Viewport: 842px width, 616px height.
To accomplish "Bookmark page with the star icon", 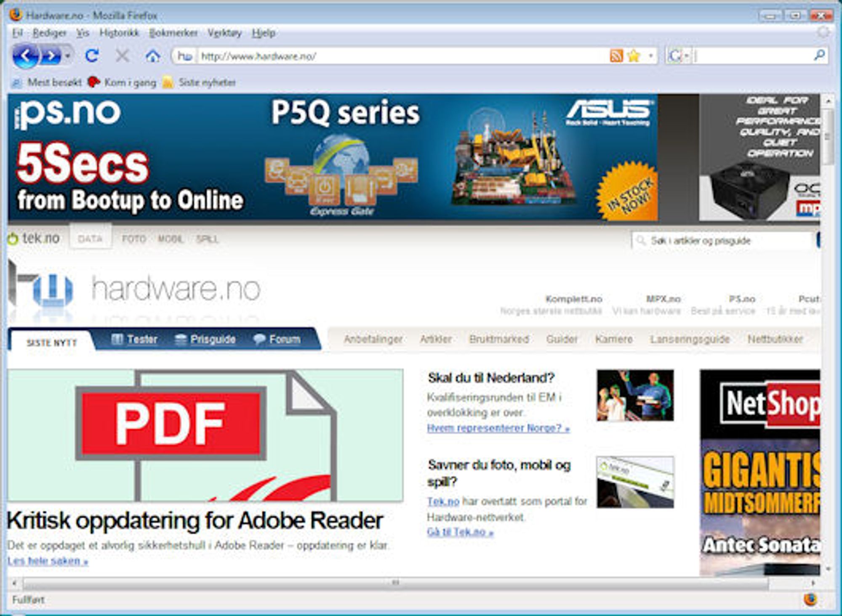I will coord(634,56).
